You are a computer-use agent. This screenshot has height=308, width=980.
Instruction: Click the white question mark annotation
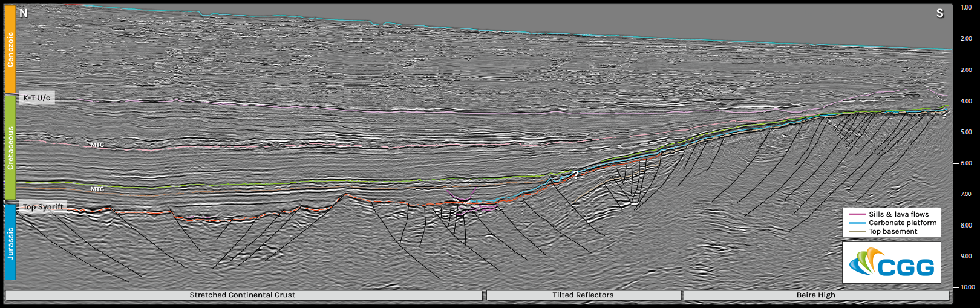576,174
